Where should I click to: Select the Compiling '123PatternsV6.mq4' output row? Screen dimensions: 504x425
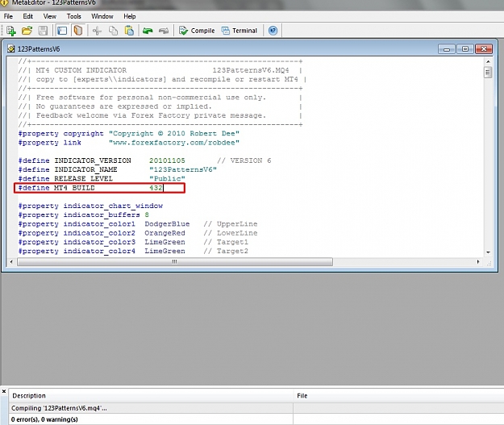coord(256,408)
